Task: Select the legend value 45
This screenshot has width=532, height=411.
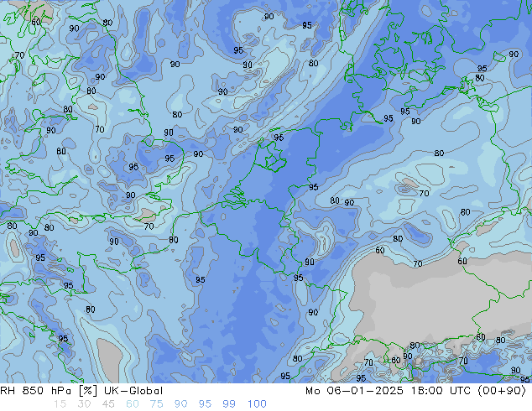Action: point(108,404)
